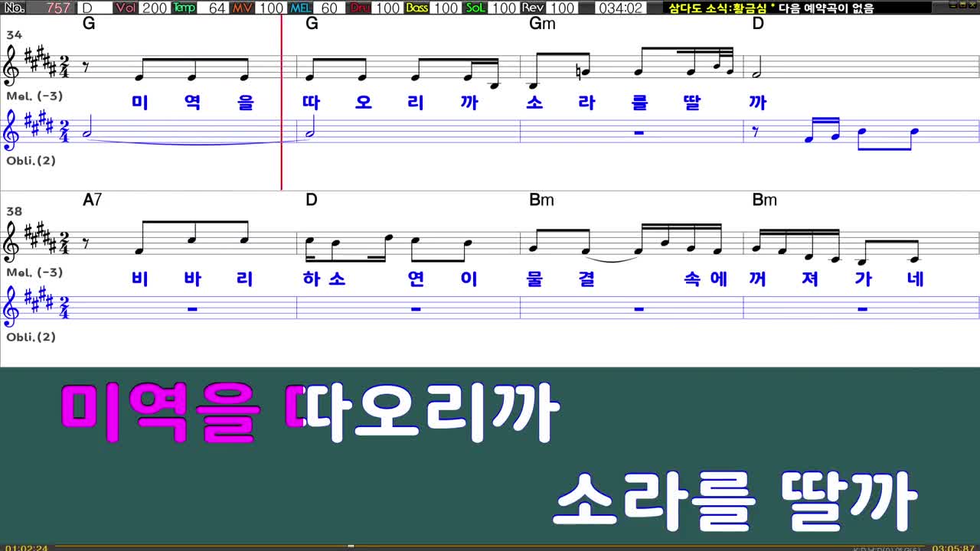Click the large karaoke lyric line 소라를 딸까
This screenshot has height=551, width=980.
(x=736, y=500)
